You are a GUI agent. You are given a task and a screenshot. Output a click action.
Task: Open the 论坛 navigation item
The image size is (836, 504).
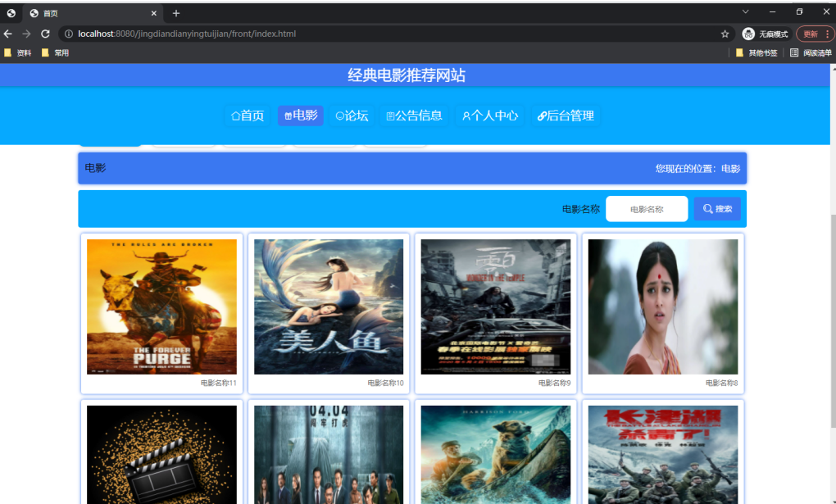click(x=352, y=116)
